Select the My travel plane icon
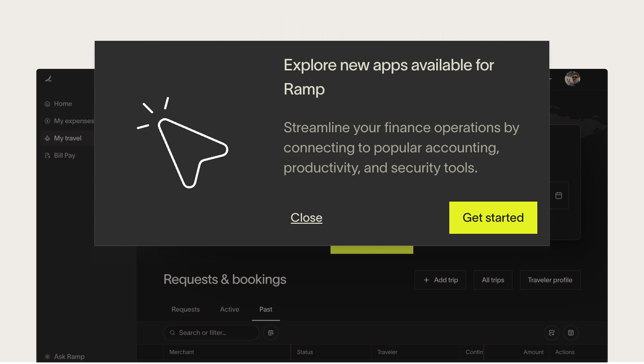This screenshot has width=644, height=364. coord(48,138)
